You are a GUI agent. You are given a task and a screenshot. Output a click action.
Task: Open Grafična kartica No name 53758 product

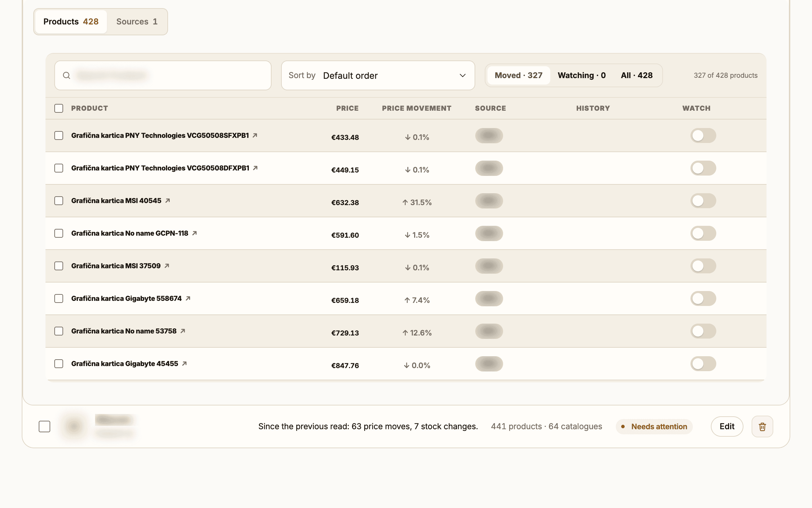point(124,331)
